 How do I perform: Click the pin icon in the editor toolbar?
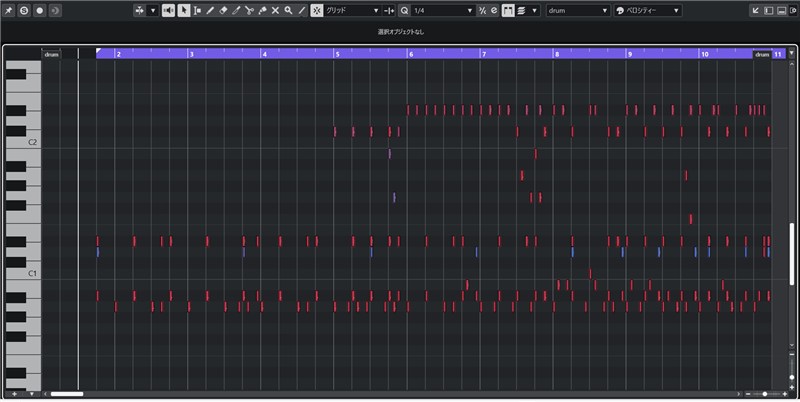[9, 10]
